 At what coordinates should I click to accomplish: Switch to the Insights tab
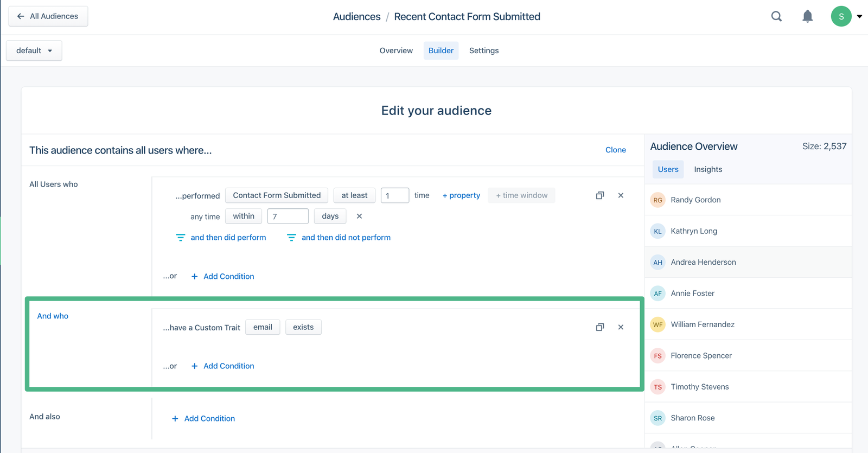pos(708,169)
